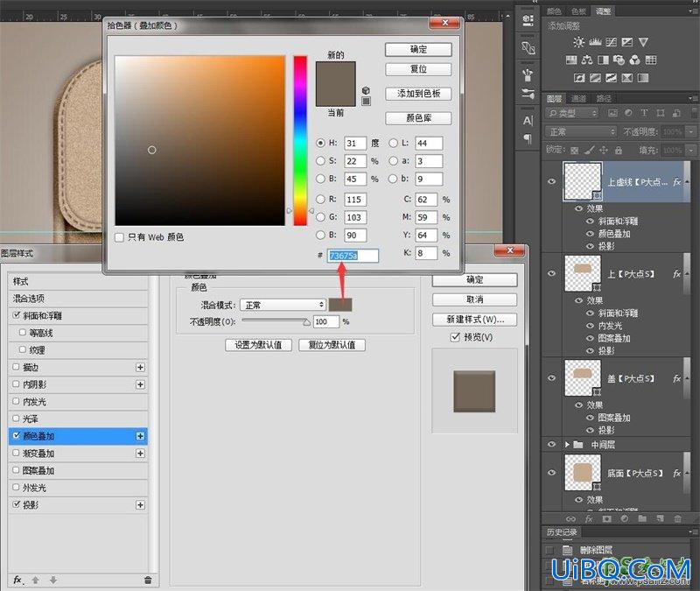Switch to the 颜色 panel tab
This screenshot has height=591, width=700.
pos(555,11)
